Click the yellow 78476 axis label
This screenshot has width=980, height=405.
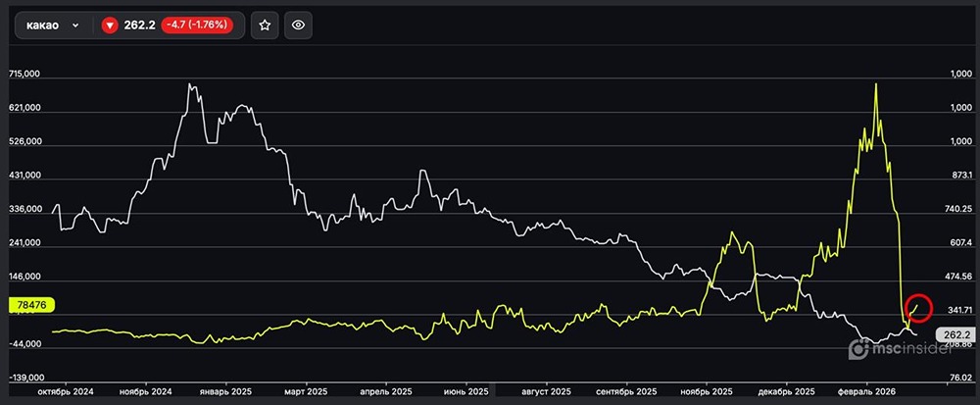click(x=30, y=305)
